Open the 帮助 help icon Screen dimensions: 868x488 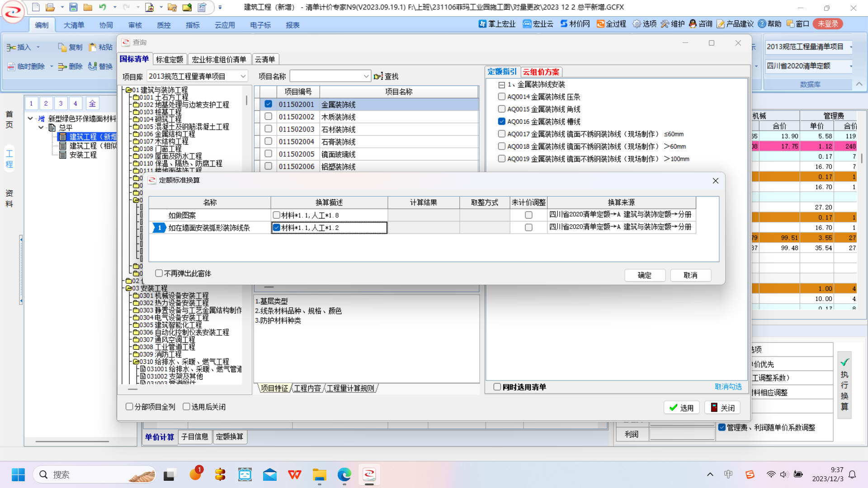(762, 24)
